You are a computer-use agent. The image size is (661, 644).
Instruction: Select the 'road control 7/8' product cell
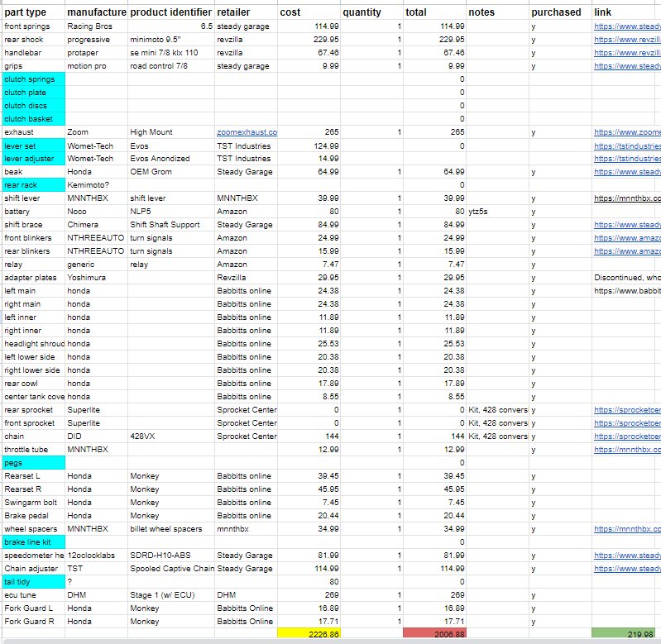pyautogui.click(x=171, y=66)
